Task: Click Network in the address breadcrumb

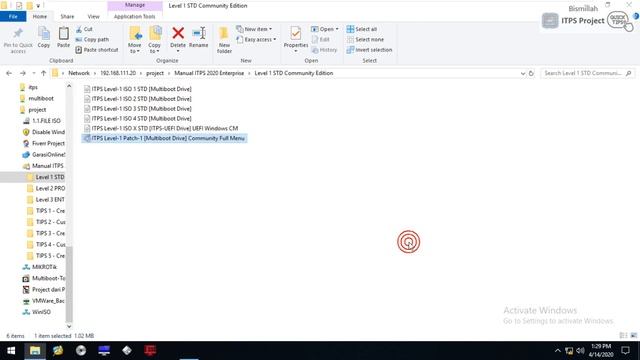Action: pyautogui.click(x=79, y=73)
